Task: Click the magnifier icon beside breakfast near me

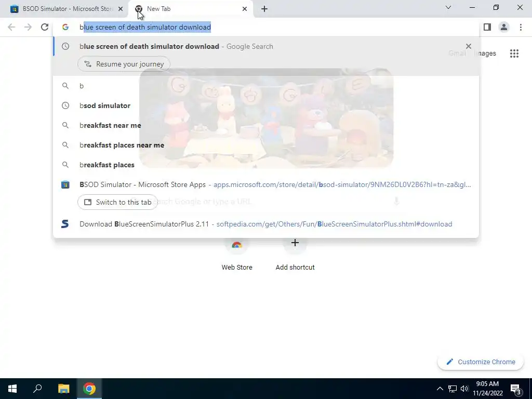Action: pos(65,125)
